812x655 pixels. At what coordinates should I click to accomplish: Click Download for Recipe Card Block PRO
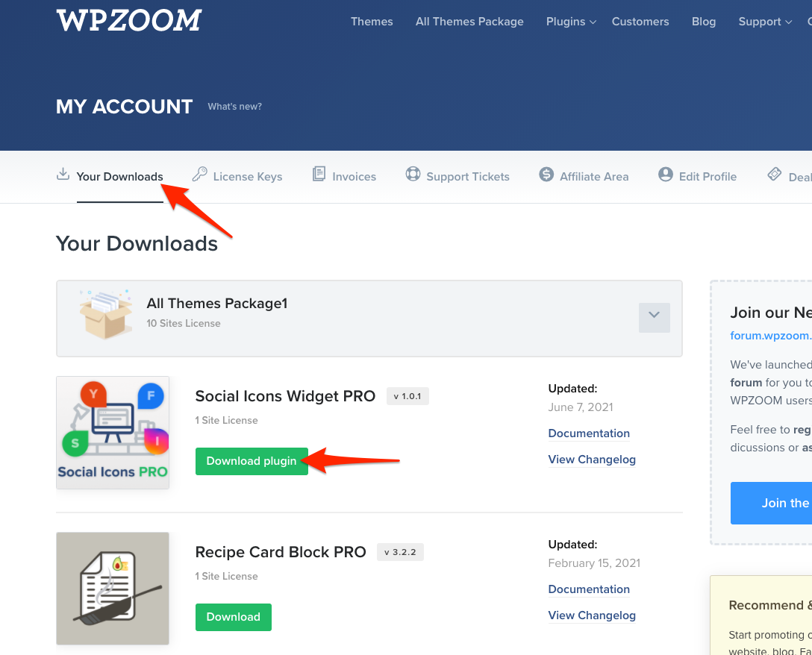(233, 617)
